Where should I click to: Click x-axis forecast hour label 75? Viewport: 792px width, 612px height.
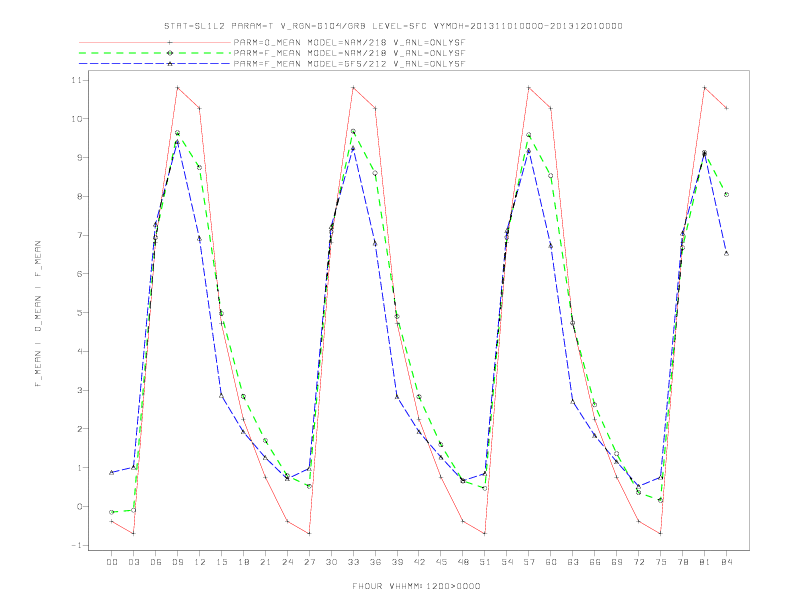pyautogui.click(x=661, y=562)
